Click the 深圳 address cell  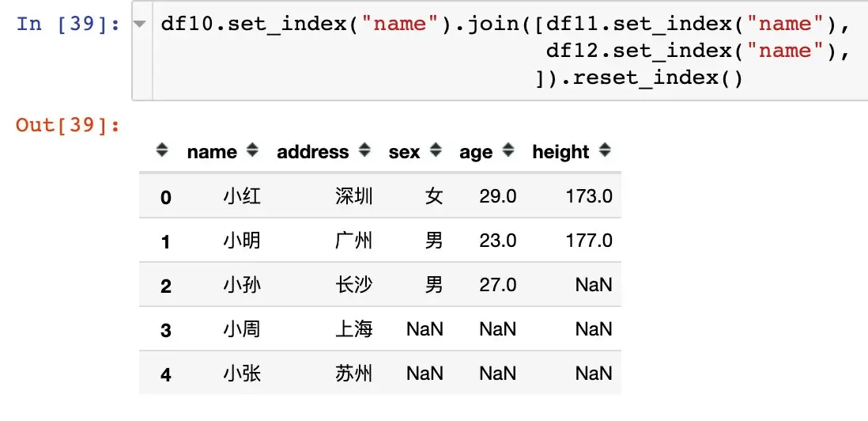[353, 196]
